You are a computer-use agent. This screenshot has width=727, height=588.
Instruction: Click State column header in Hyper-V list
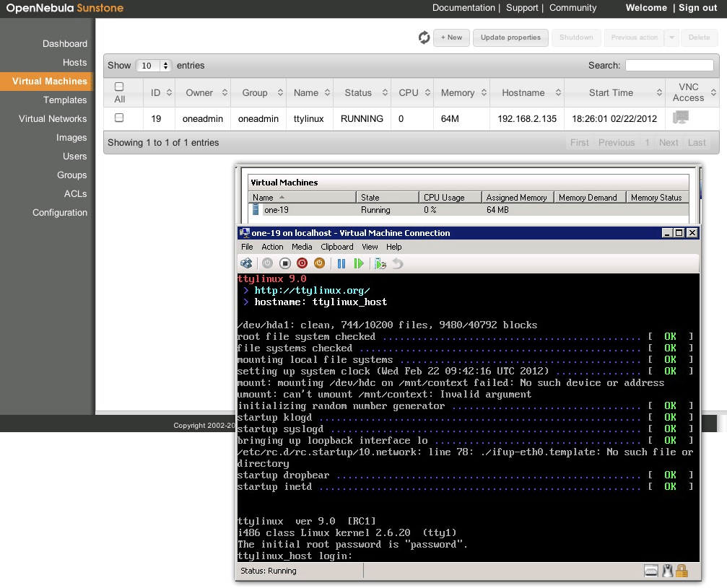click(x=387, y=198)
